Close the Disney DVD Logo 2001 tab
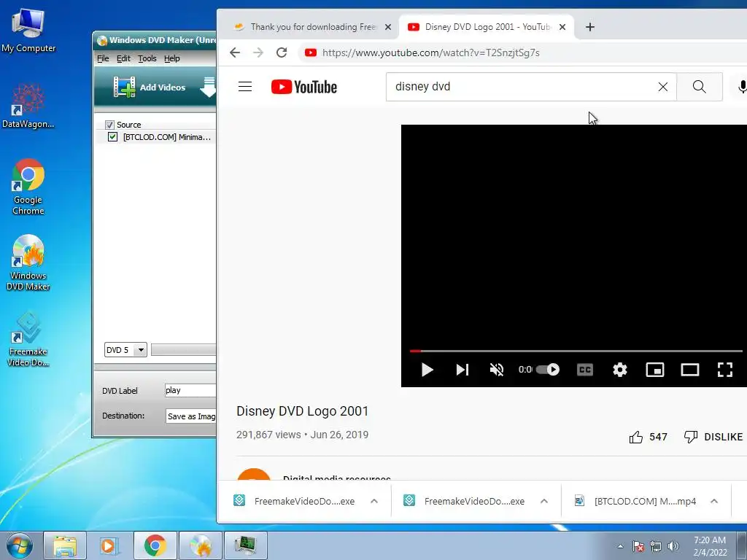The height and width of the screenshot is (560, 747). pos(562,27)
